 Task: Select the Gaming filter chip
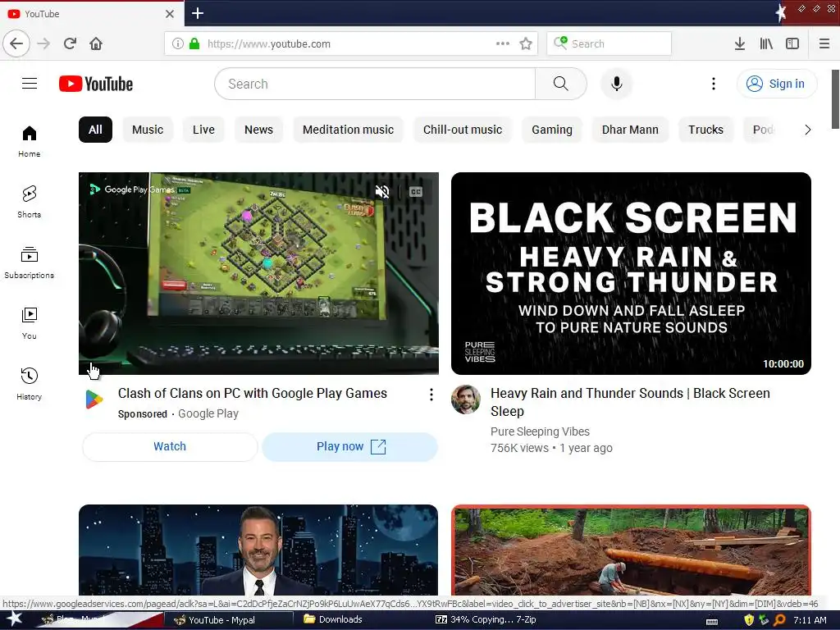(552, 130)
